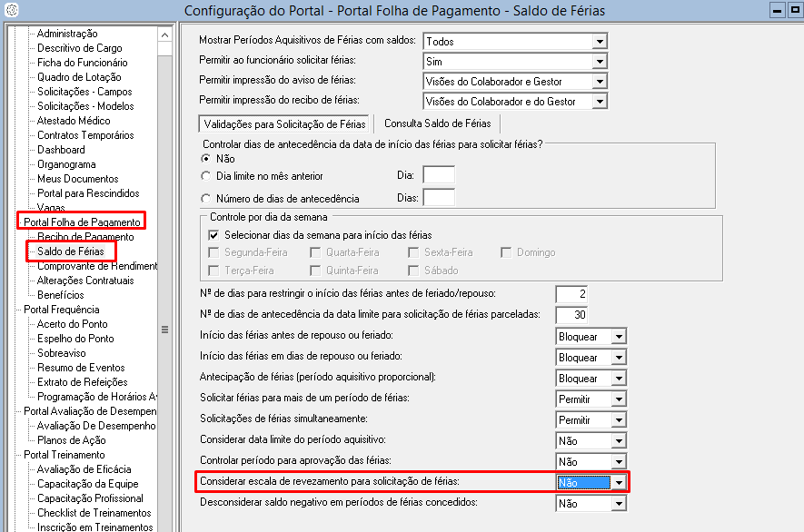
Task: Select 'Saldo de Férias' in tree
Action: coord(71,251)
